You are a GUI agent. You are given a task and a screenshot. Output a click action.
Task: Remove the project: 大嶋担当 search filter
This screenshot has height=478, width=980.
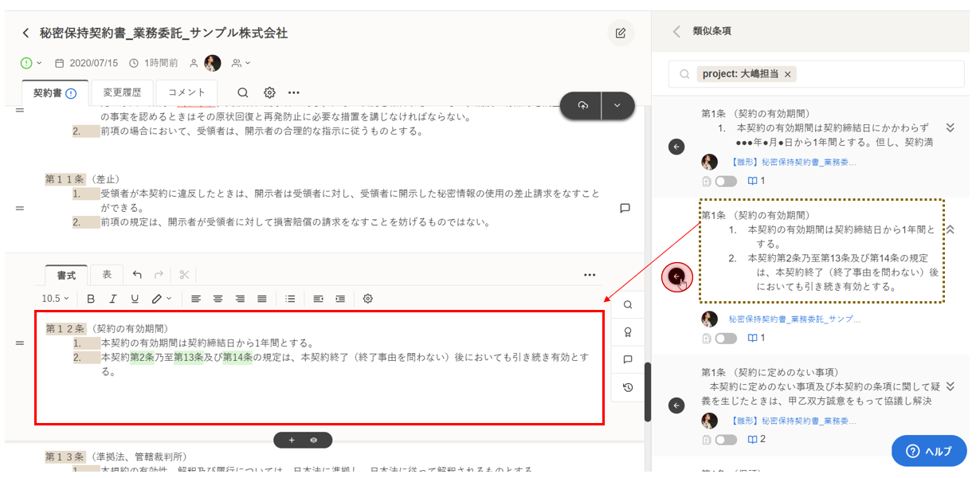787,74
